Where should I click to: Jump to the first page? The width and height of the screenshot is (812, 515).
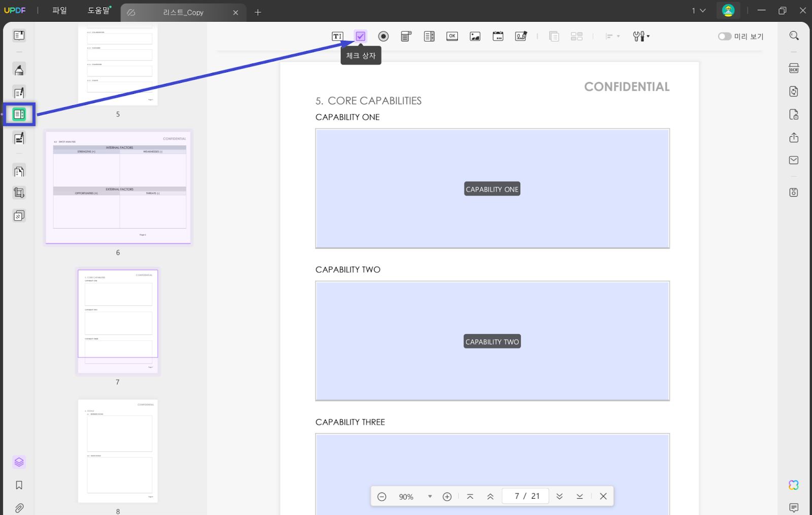pos(470,497)
